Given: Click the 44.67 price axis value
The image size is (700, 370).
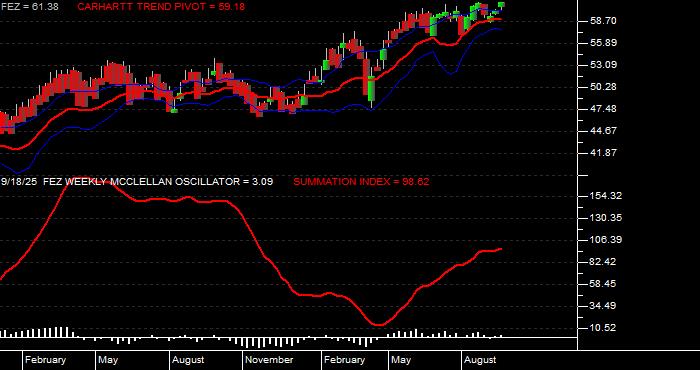Looking at the screenshot, I should click(604, 131).
